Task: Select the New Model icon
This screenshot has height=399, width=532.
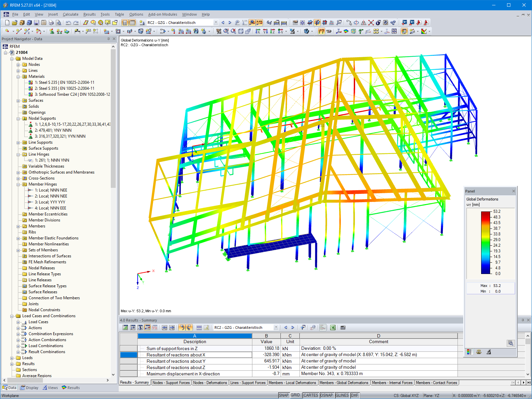Action: pyautogui.click(x=7, y=23)
